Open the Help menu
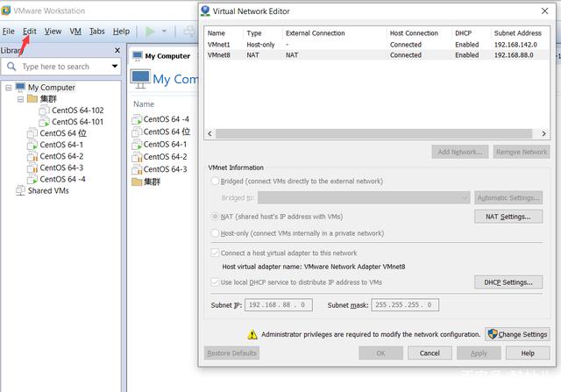 pyautogui.click(x=121, y=32)
